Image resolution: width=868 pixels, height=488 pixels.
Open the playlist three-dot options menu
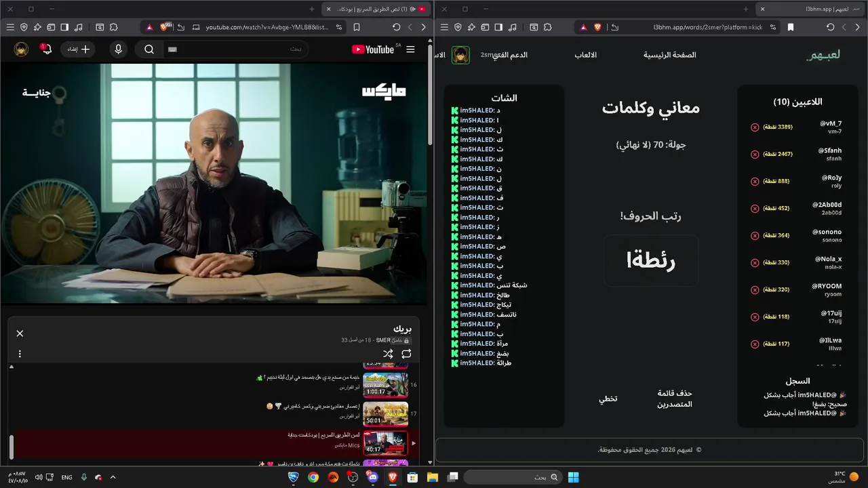tap(20, 354)
